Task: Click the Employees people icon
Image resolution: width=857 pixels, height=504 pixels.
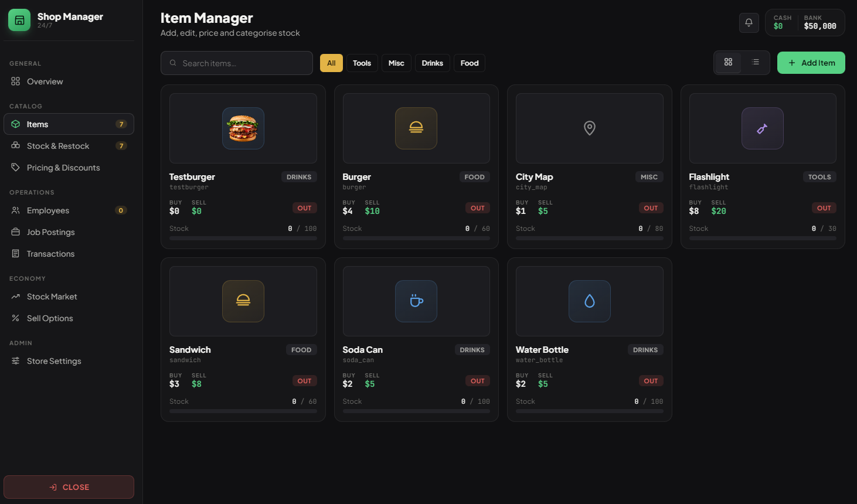Action: (16, 210)
